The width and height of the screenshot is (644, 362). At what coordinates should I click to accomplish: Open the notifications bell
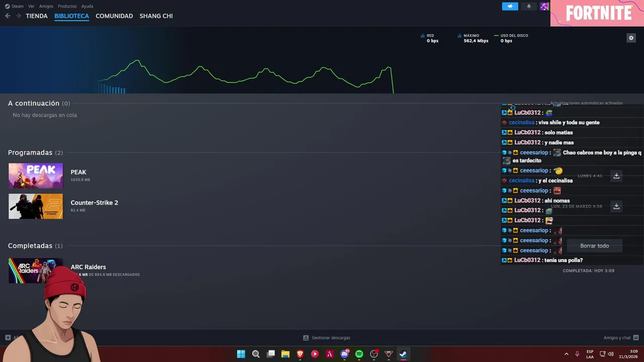click(x=529, y=6)
